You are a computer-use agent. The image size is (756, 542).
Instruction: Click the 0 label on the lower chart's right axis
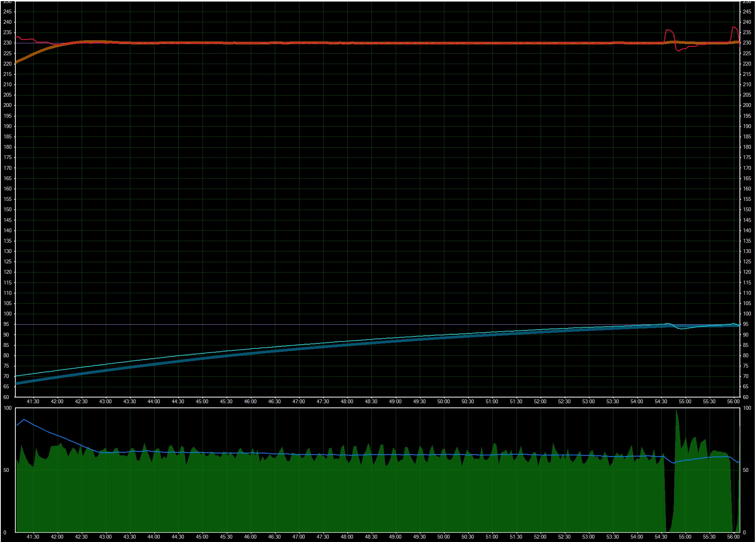click(x=744, y=532)
